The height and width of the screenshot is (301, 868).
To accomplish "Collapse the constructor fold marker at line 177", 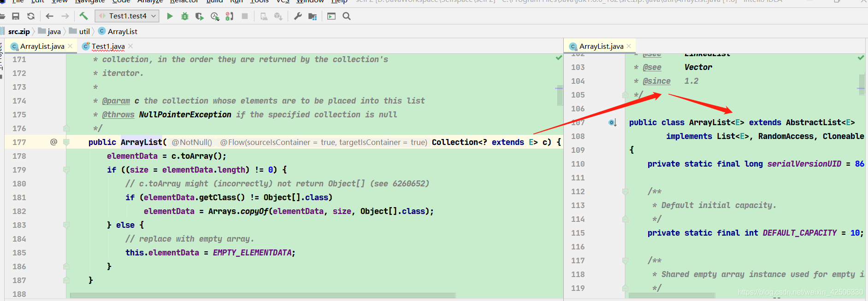I will (x=66, y=142).
